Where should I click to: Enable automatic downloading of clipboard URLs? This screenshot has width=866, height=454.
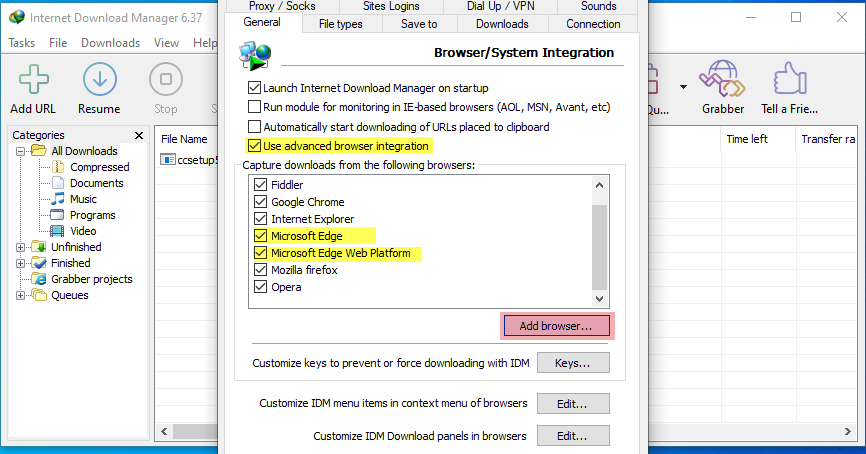254,126
